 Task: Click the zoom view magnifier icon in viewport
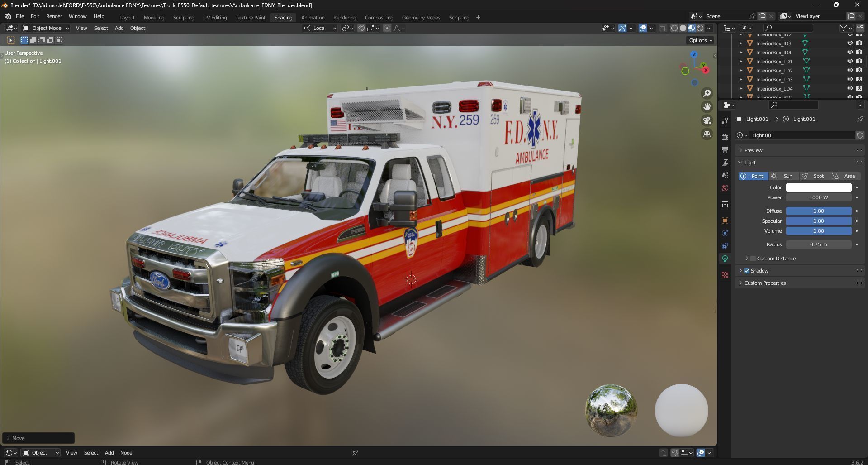pos(707,93)
